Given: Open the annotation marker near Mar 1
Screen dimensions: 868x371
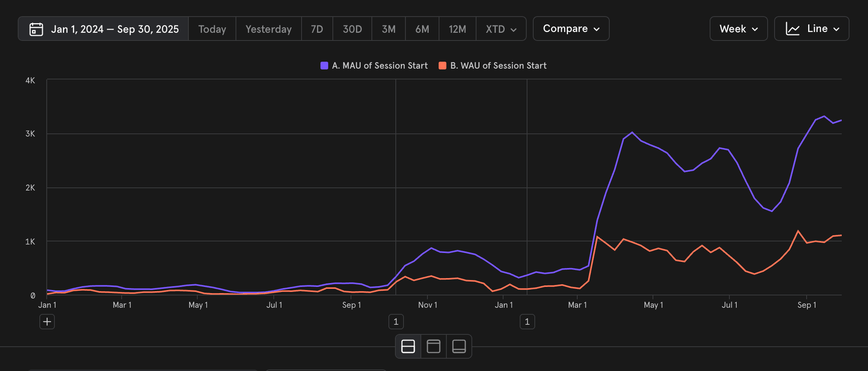Looking at the screenshot, I should (527, 321).
